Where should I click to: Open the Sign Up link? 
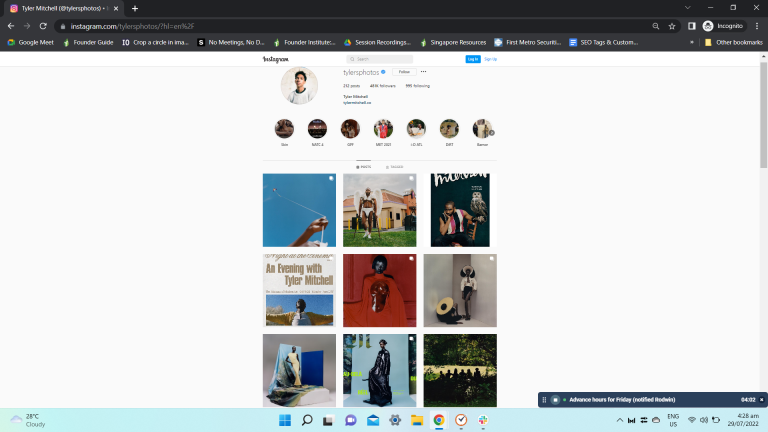tap(490, 59)
